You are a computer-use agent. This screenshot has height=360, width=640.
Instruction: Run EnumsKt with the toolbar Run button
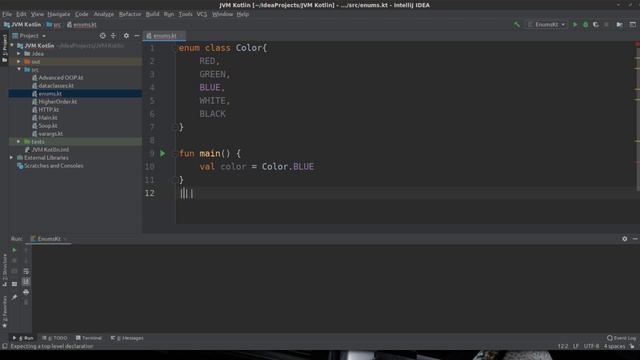coord(575,24)
